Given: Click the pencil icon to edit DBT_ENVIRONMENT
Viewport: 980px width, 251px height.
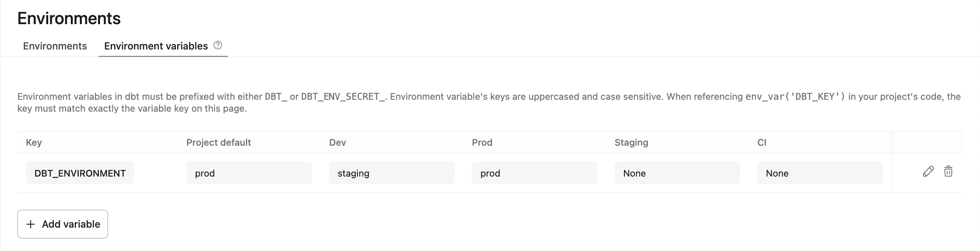Looking at the screenshot, I should (928, 172).
